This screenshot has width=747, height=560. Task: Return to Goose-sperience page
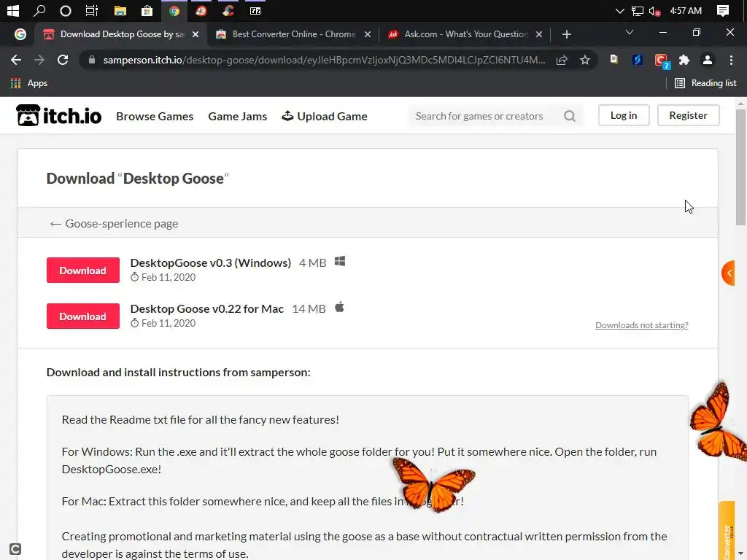click(114, 223)
